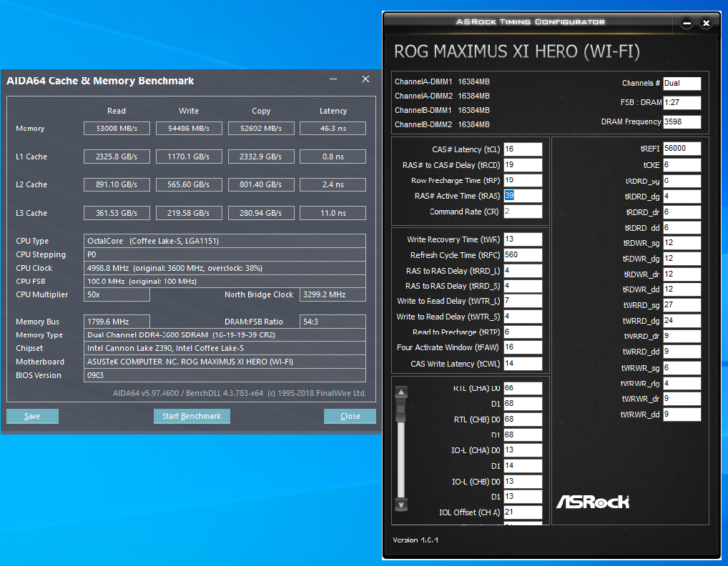Click the tCKE value field

pyautogui.click(x=682, y=164)
